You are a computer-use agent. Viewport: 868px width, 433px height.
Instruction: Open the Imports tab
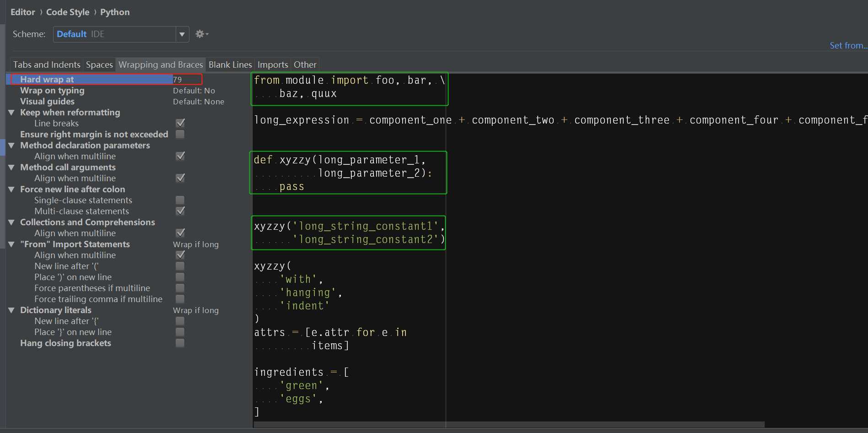pyautogui.click(x=272, y=65)
